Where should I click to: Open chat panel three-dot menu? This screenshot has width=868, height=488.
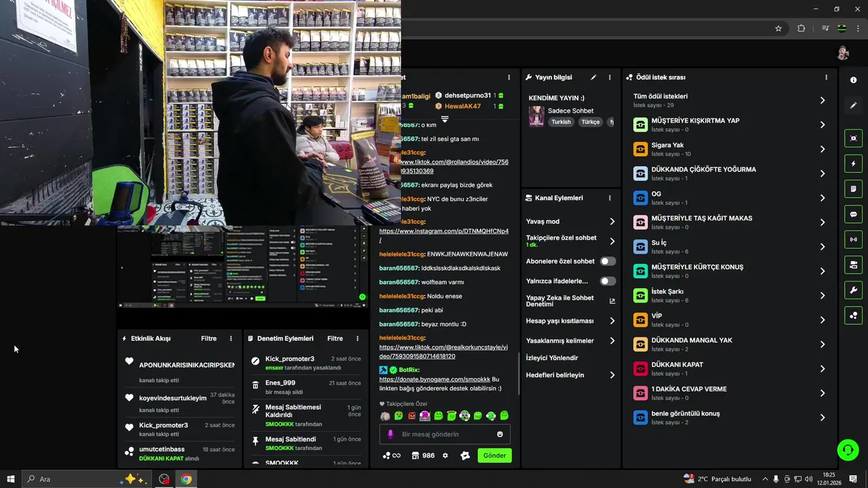pos(509,77)
